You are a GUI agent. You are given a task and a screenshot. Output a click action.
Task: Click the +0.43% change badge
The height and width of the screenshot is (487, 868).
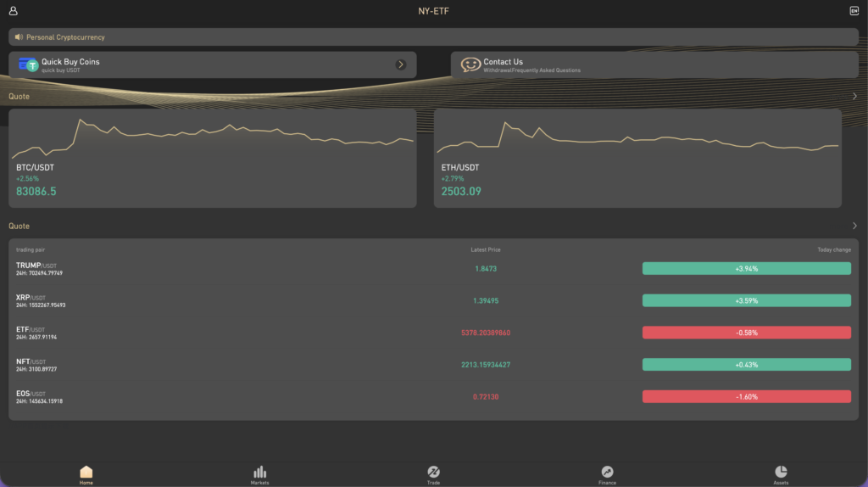point(746,365)
